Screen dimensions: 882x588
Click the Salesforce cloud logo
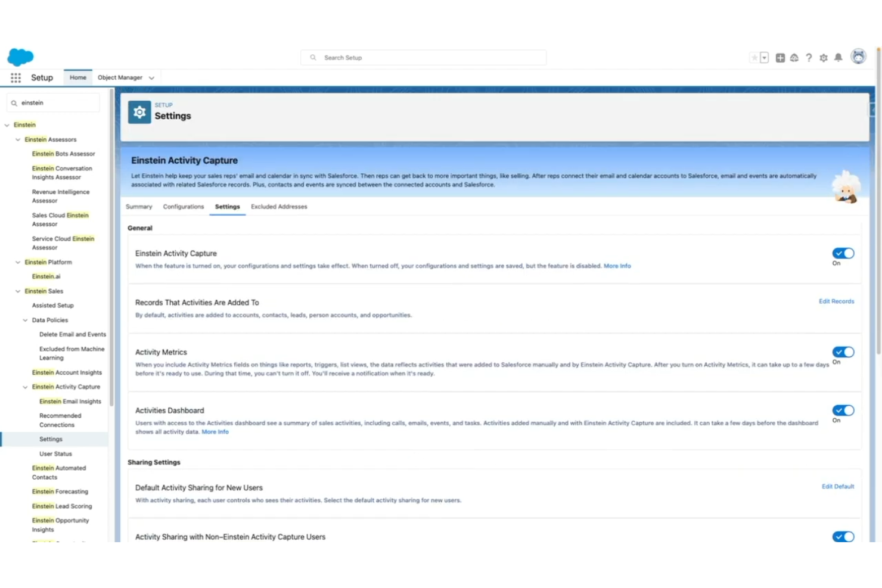(20, 57)
